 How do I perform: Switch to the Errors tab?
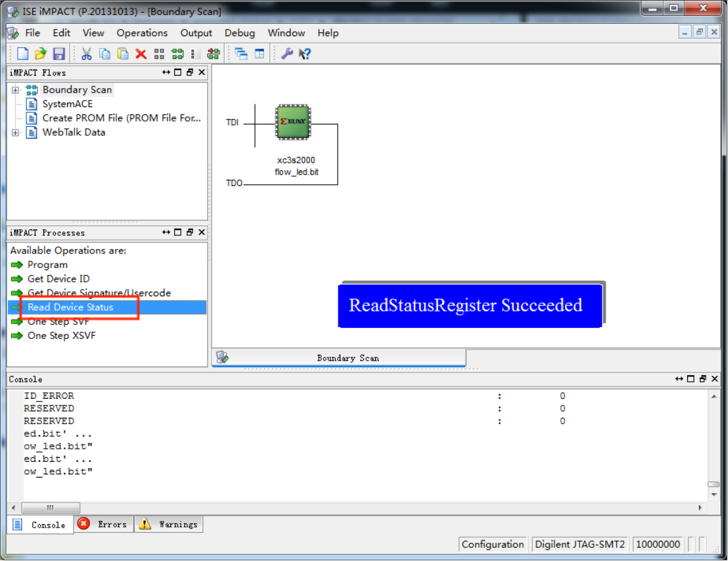click(x=104, y=524)
